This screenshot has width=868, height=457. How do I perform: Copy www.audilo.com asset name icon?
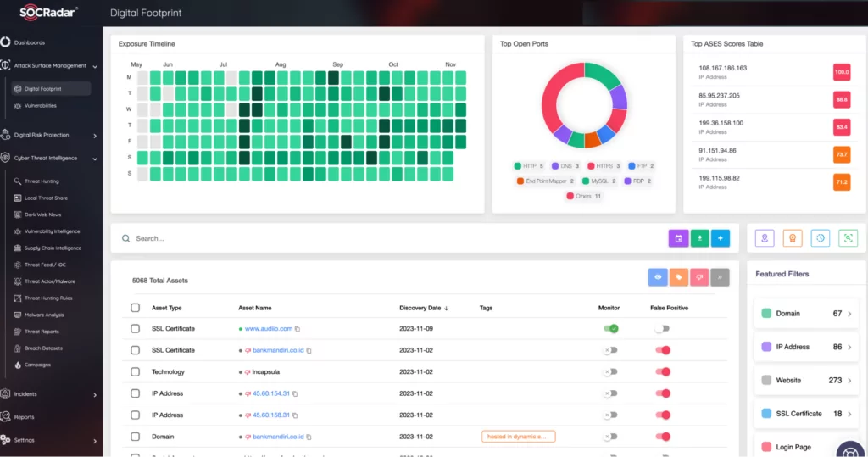pyautogui.click(x=298, y=329)
